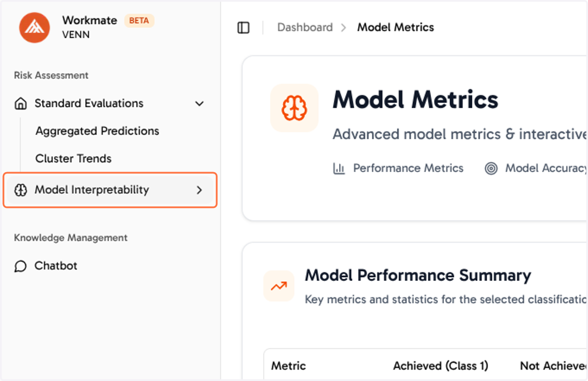The width and height of the screenshot is (588, 381).
Task: Click the Workmate orange logo icon
Action: (x=34, y=27)
